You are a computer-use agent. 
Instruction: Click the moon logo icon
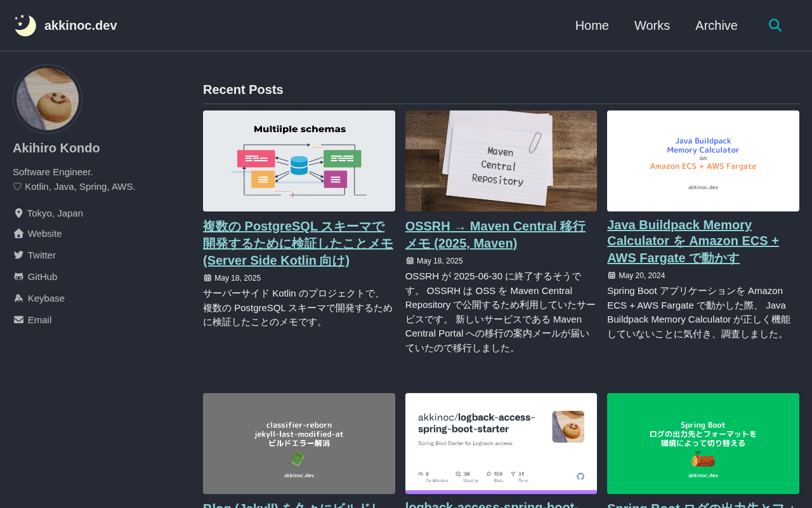click(25, 25)
